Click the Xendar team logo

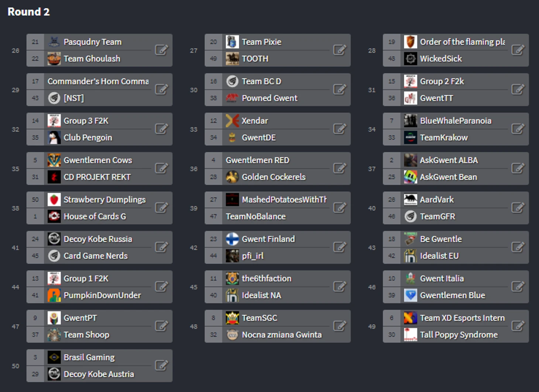tap(232, 121)
